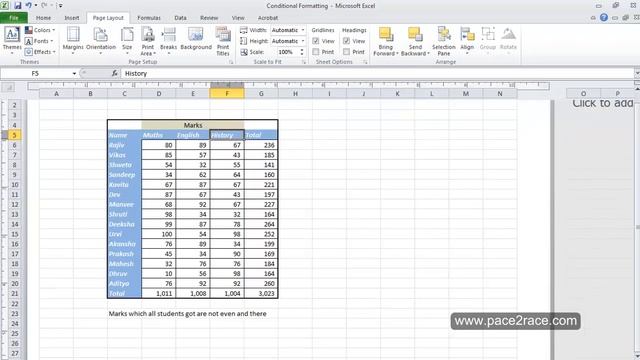Screen dimensions: 640x360
Task: Choose page Orientation
Action: tap(101, 40)
